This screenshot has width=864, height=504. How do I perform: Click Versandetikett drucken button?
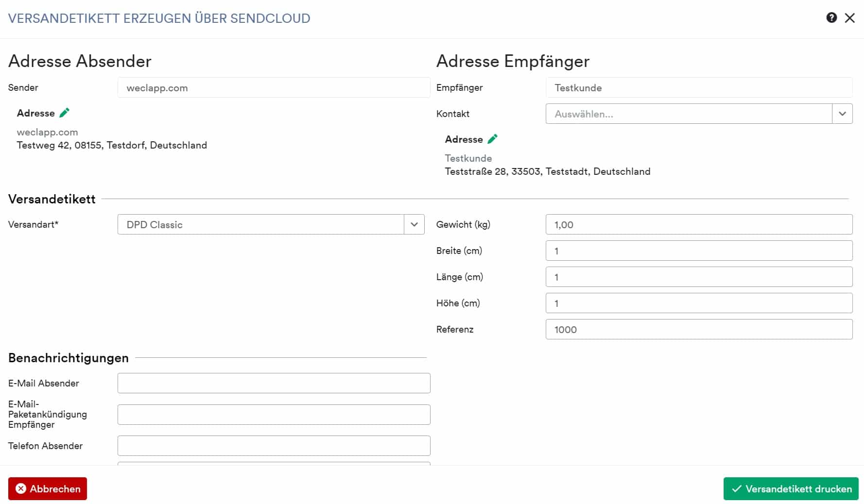(x=791, y=488)
